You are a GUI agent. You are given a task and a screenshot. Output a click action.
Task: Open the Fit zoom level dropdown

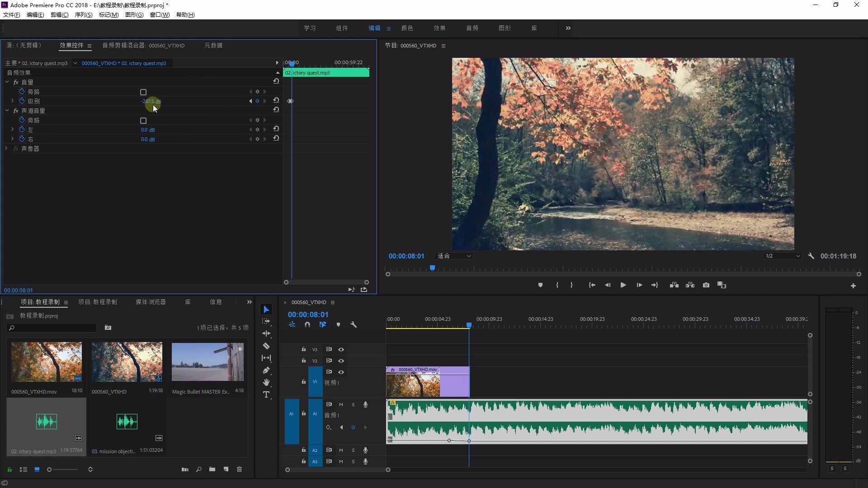454,256
